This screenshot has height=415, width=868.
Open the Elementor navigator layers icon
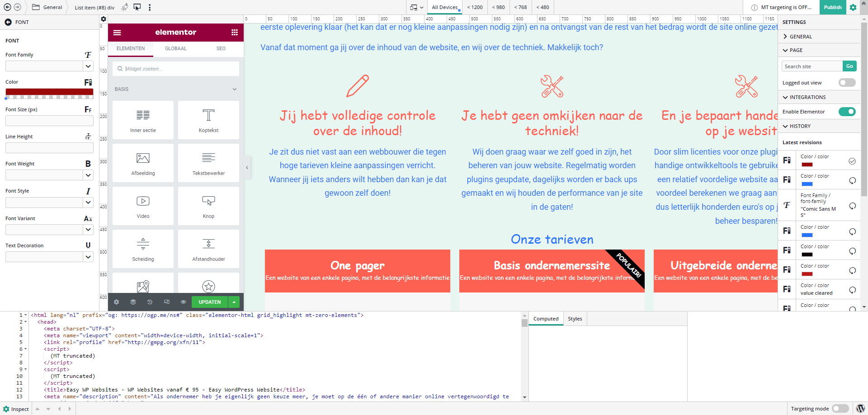tap(133, 302)
